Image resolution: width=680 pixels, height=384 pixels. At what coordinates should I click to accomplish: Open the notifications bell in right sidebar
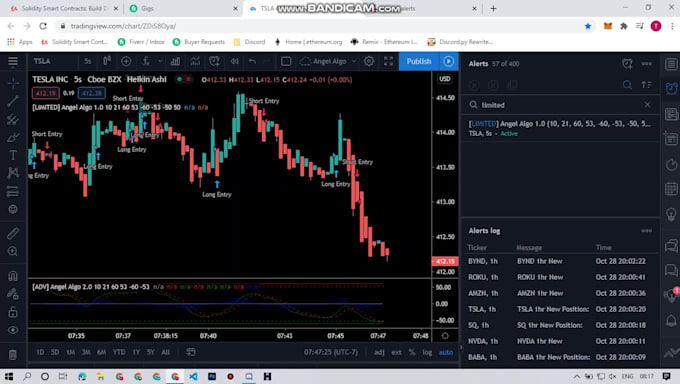pyautogui.click(x=671, y=321)
